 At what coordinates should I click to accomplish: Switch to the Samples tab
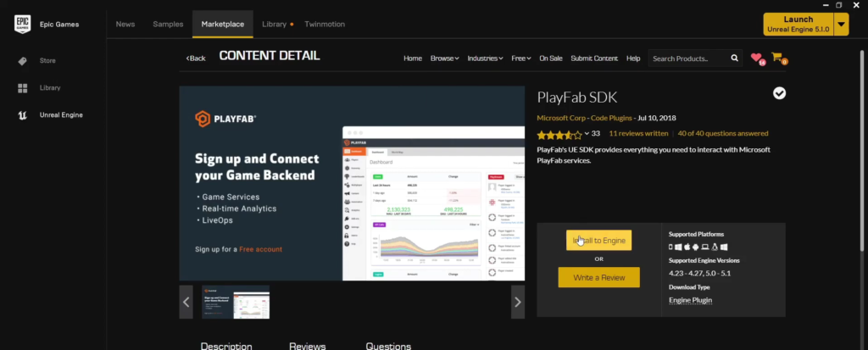(x=168, y=25)
